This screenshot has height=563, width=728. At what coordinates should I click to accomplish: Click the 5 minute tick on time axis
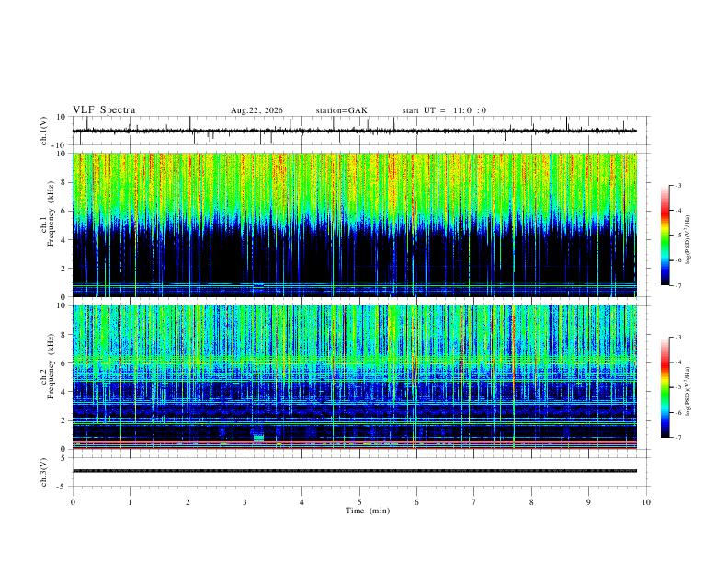point(359,502)
